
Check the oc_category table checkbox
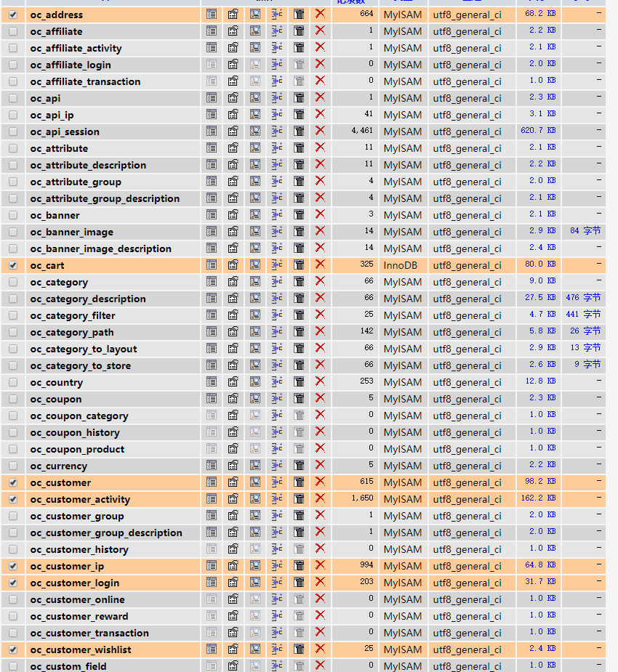click(13, 282)
